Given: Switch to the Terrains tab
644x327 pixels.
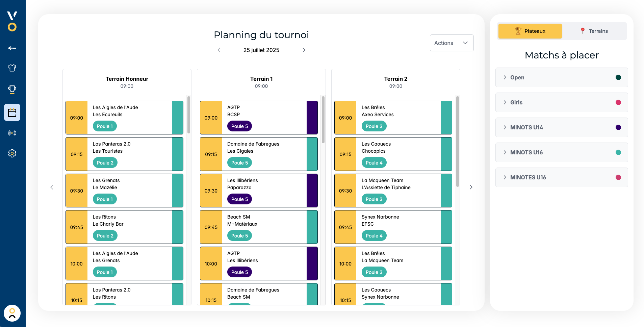Looking at the screenshot, I should click(x=595, y=31).
